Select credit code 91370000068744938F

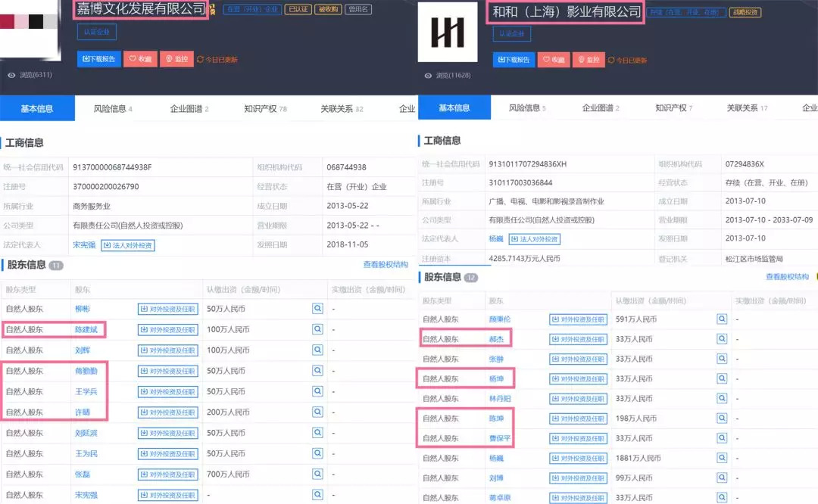tap(112, 167)
